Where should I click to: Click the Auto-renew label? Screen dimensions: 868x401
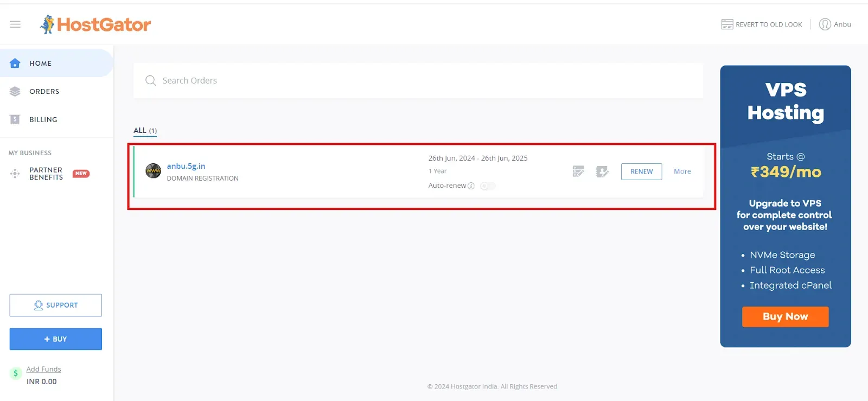[447, 186]
